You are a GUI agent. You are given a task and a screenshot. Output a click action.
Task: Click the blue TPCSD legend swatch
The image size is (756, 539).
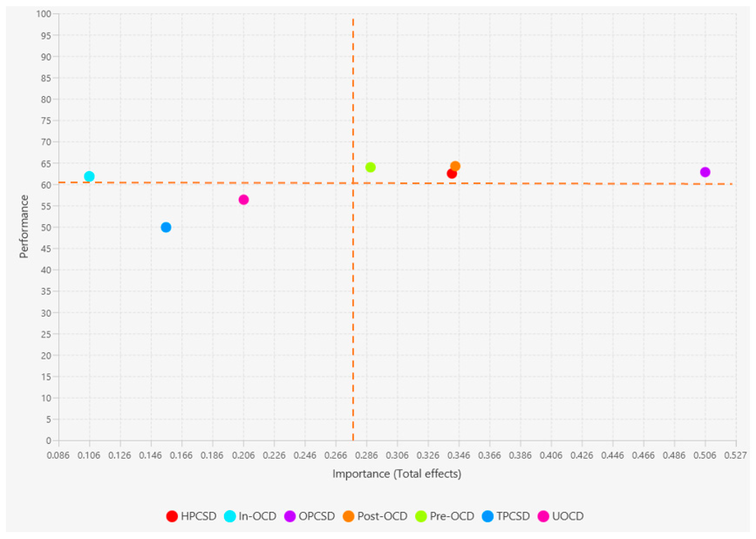point(488,516)
